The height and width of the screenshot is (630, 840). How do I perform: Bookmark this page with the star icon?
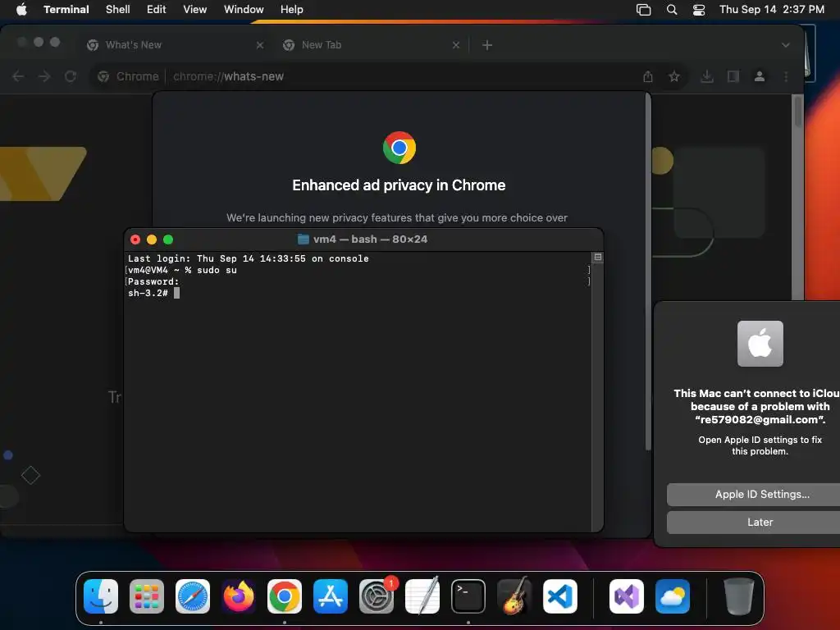click(x=674, y=76)
